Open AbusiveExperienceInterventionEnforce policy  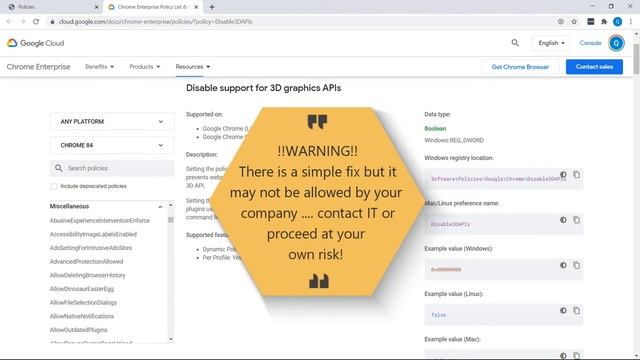point(100,220)
